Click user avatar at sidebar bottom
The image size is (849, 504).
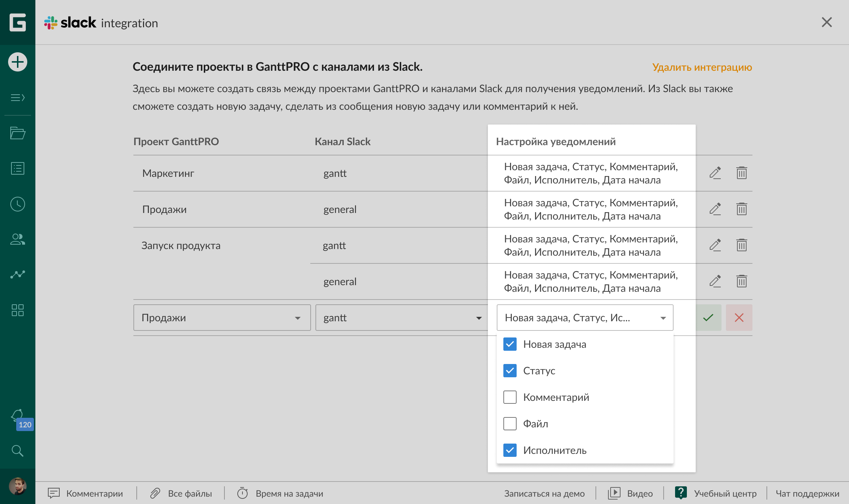18,486
